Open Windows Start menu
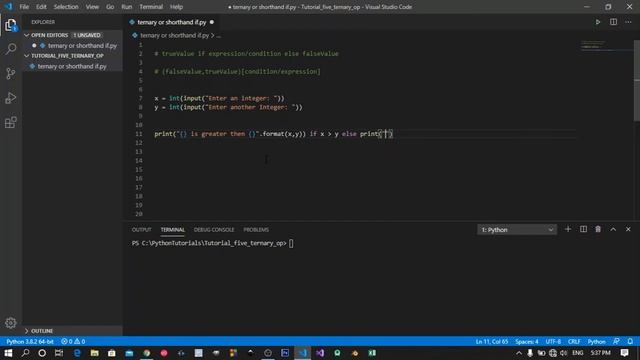Viewport: 640px width, 360px height. (8, 353)
